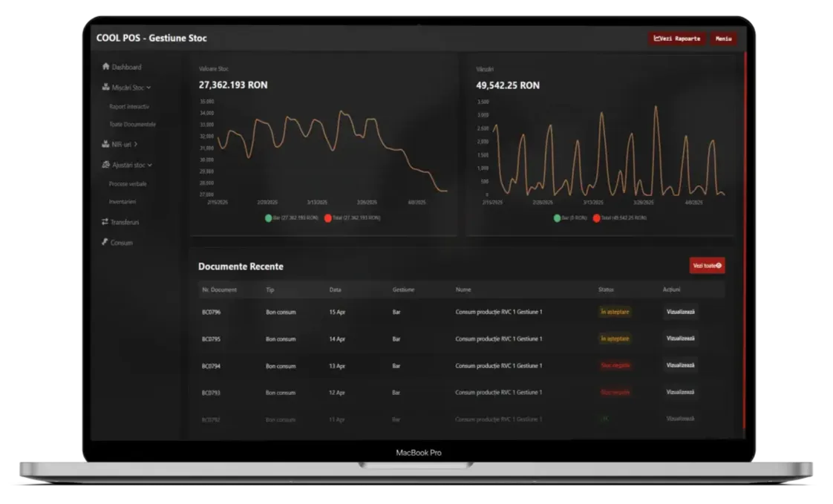Collapse the Mișcări Stoc chevron

pos(149,88)
